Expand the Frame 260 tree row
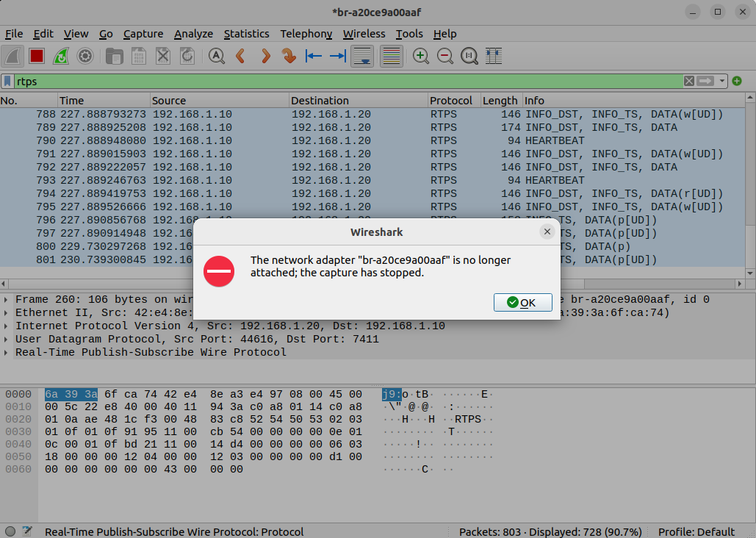The height and width of the screenshot is (538, 756). pyautogui.click(x=6, y=300)
